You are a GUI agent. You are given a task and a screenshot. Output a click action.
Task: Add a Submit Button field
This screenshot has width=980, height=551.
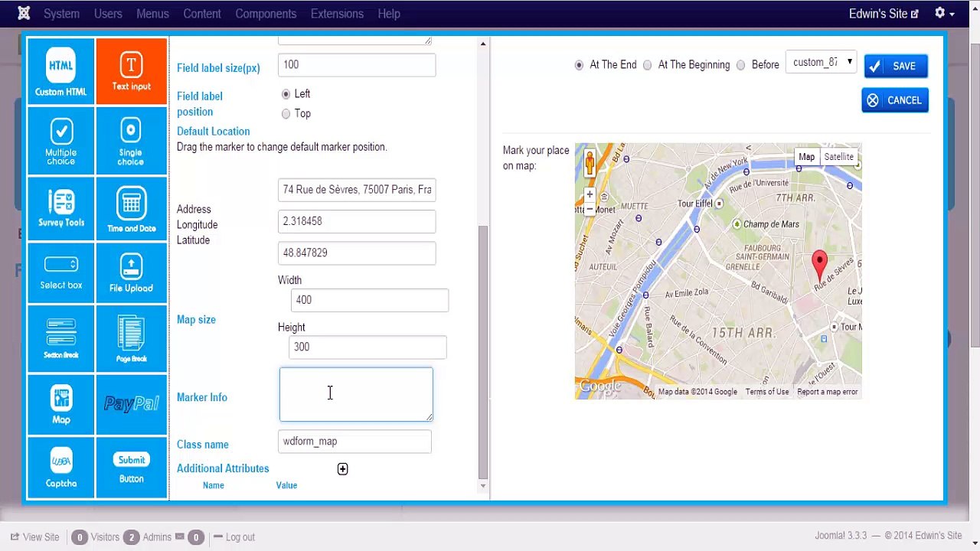131,467
